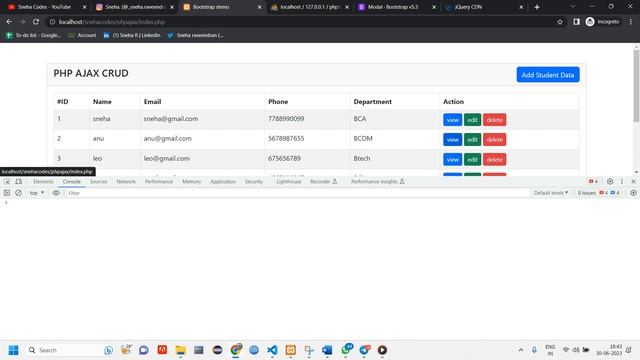Show the console sidebar
This screenshot has width=640, height=360.
click(x=7, y=193)
